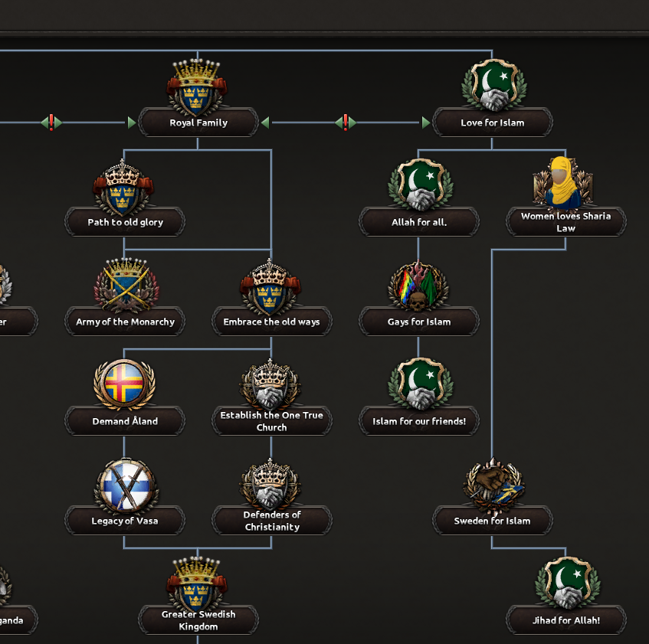Click the Defenders of Christianity handshake icon
The image size is (649, 644).
(270, 484)
